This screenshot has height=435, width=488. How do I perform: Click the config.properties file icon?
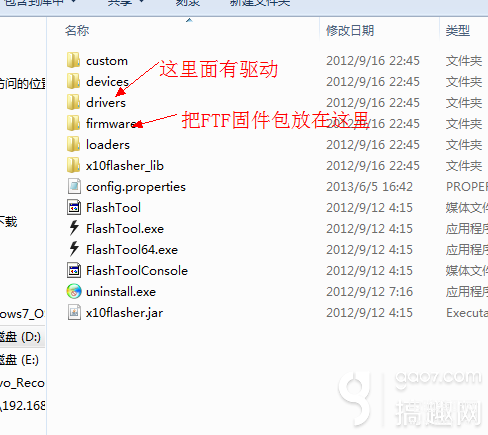click(74, 186)
